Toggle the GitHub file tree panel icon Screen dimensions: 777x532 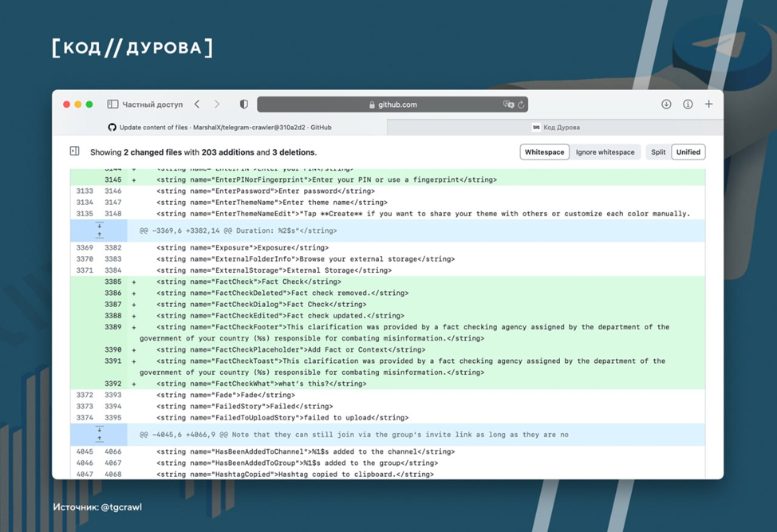pos(75,152)
